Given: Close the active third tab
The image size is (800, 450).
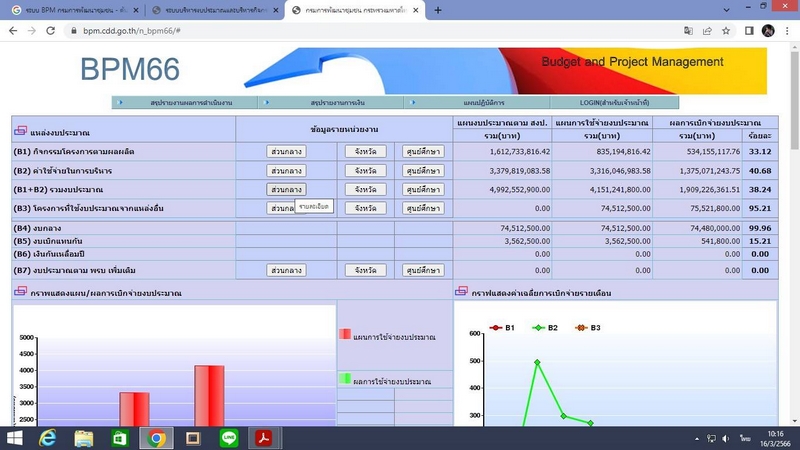Looking at the screenshot, I should coord(415,10).
